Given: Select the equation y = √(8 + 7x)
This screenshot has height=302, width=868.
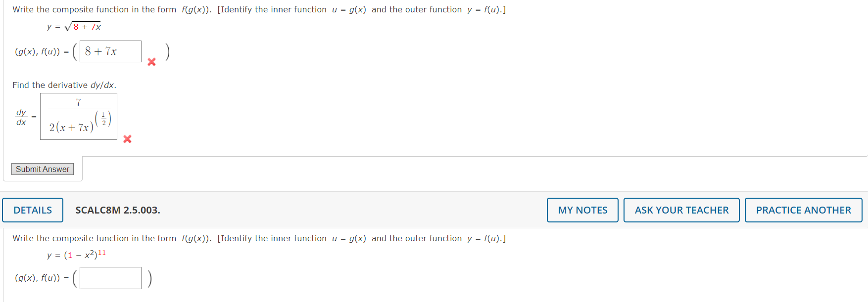Looking at the screenshot, I should point(73,26).
